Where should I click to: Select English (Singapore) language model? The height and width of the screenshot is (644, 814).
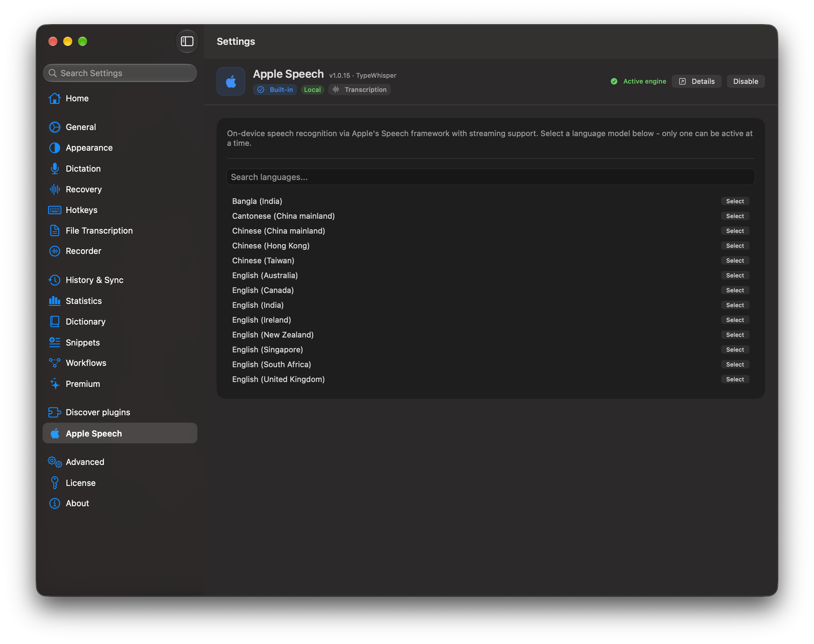pyautogui.click(x=735, y=349)
